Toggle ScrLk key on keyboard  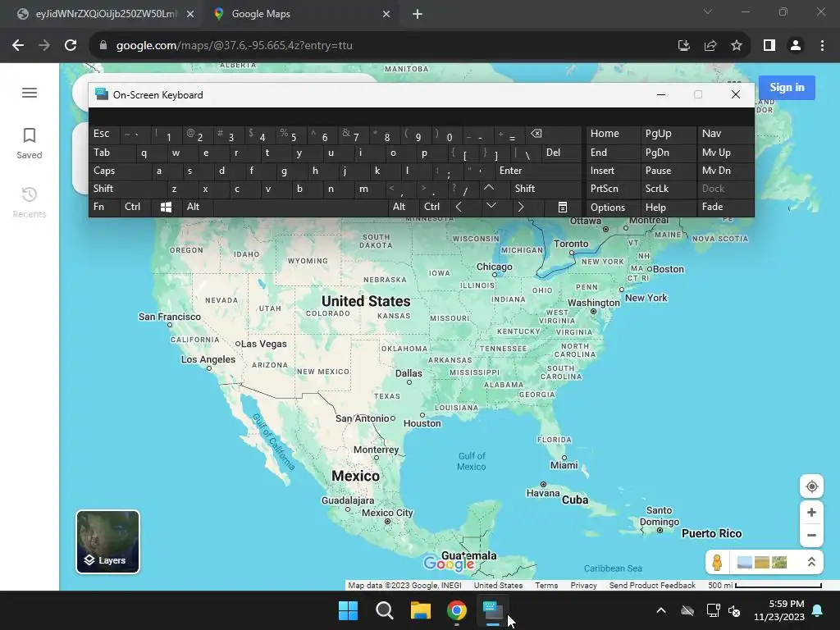click(668, 189)
